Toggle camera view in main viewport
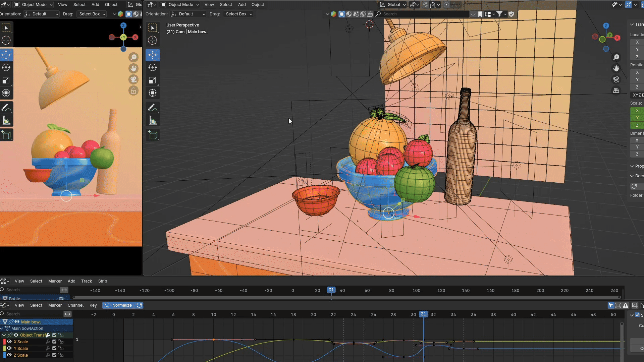The image size is (644, 362). coord(616,79)
